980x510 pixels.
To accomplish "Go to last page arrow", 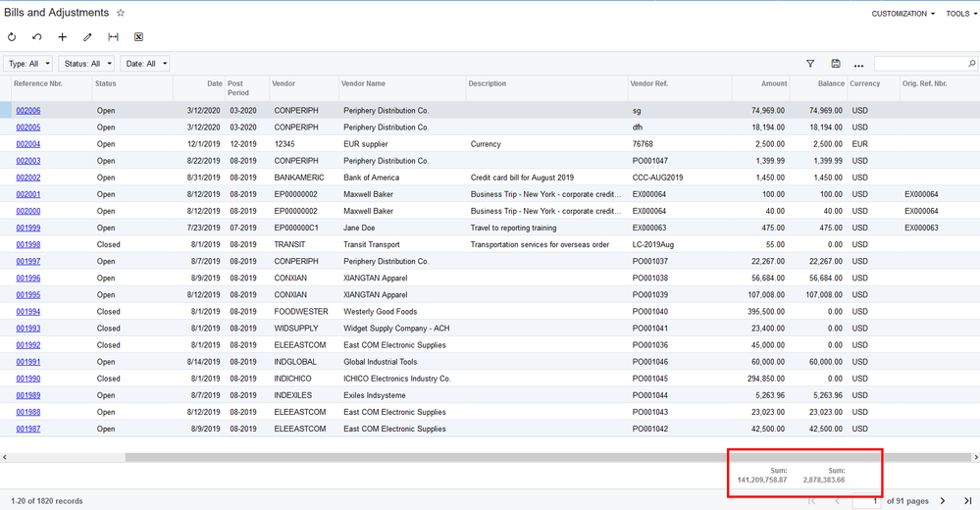I will [967, 500].
